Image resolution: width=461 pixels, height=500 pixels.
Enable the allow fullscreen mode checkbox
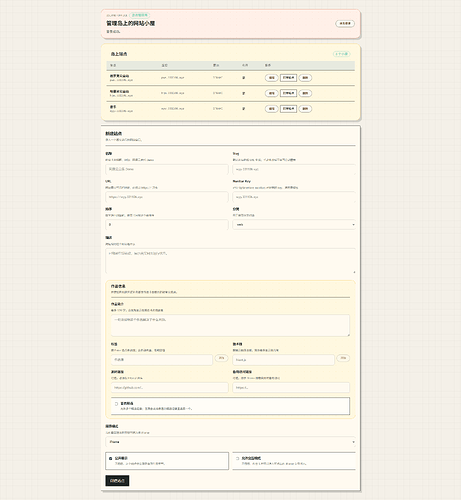pyautogui.click(x=237, y=459)
